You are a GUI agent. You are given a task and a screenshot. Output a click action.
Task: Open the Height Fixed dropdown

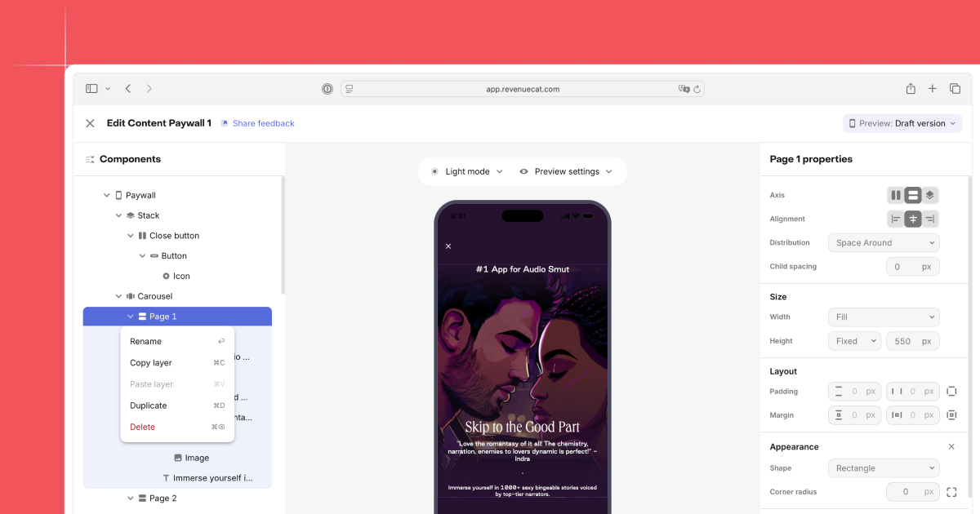click(x=854, y=341)
